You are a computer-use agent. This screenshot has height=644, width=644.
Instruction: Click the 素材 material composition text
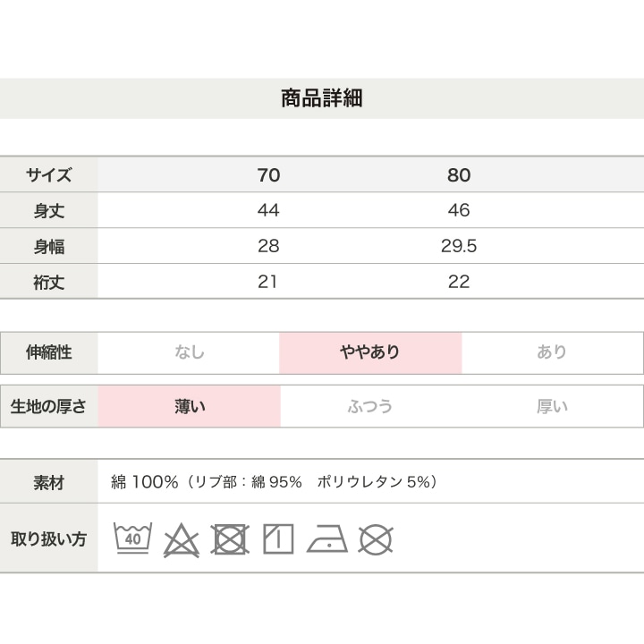(x=274, y=482)
